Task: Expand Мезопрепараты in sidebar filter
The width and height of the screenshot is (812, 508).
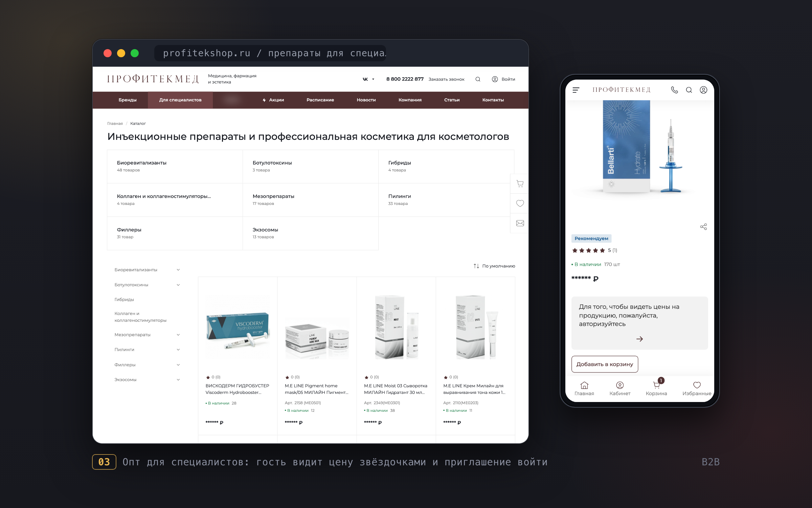Action: coord(178,335)
